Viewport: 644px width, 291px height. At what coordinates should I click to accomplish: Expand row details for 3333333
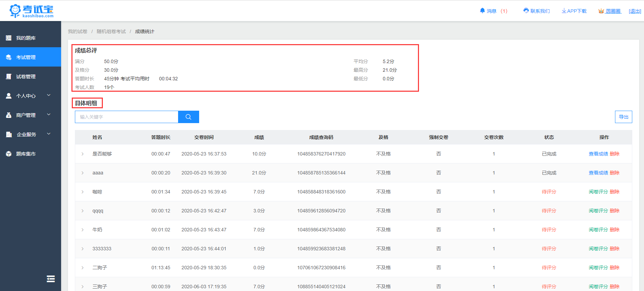coord(82,249)
